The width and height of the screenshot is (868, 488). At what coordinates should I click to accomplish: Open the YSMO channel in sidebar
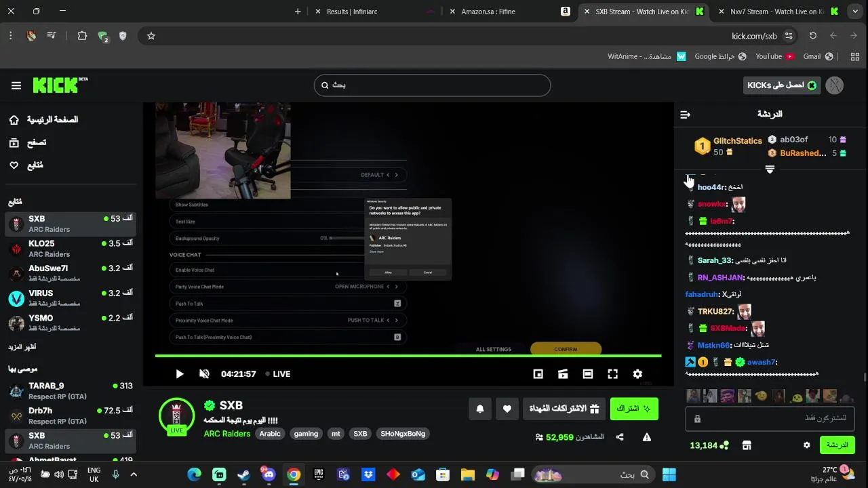pyautogui.click(x=71, y=323)
